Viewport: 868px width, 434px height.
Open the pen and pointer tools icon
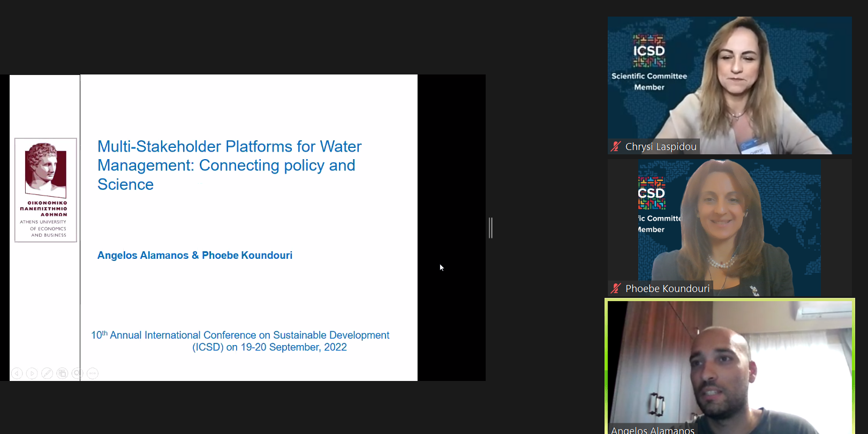(47, 373)
